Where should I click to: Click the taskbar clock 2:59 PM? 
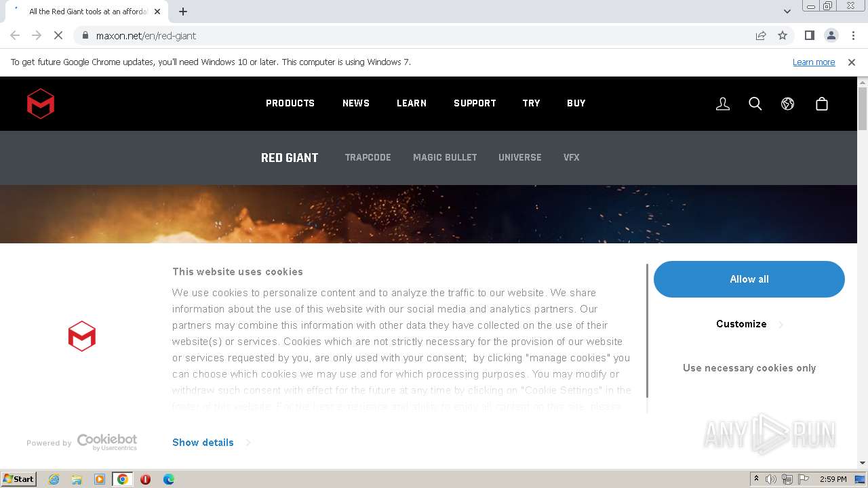(833, 479)
